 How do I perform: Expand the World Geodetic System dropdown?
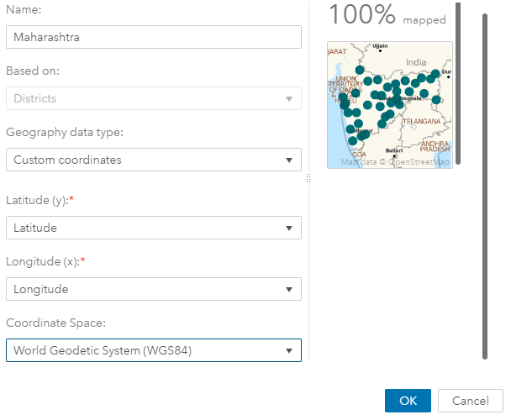[x=153, y=350]
